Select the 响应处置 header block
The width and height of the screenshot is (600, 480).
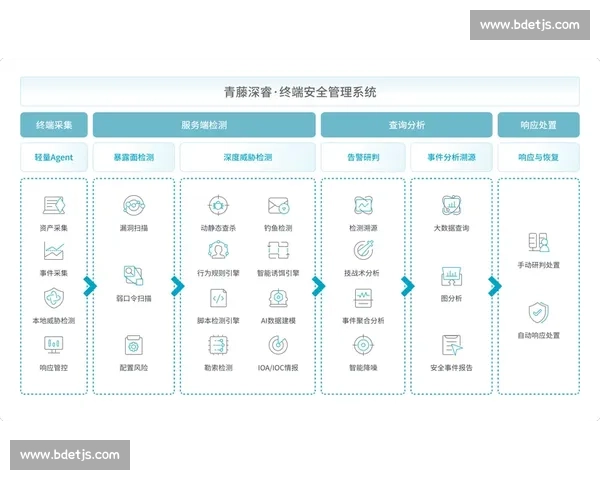[538, 125]
